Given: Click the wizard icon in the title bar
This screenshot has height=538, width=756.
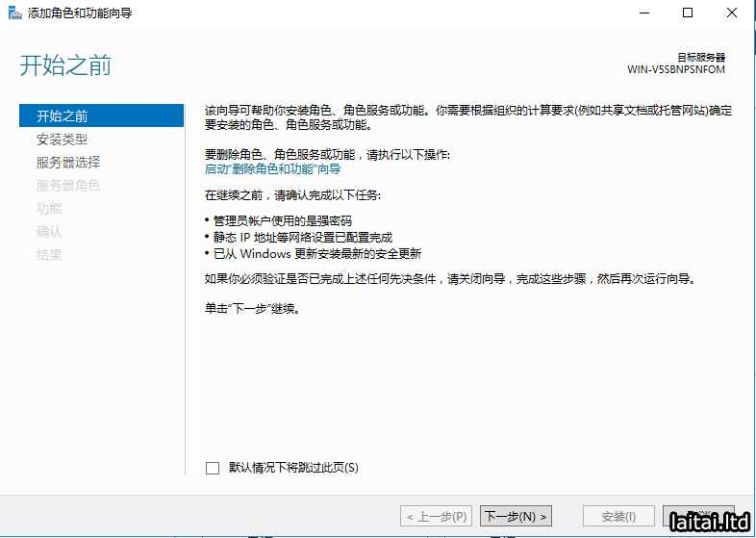Looking at the screenshot, I should click(x=13, y=13).
